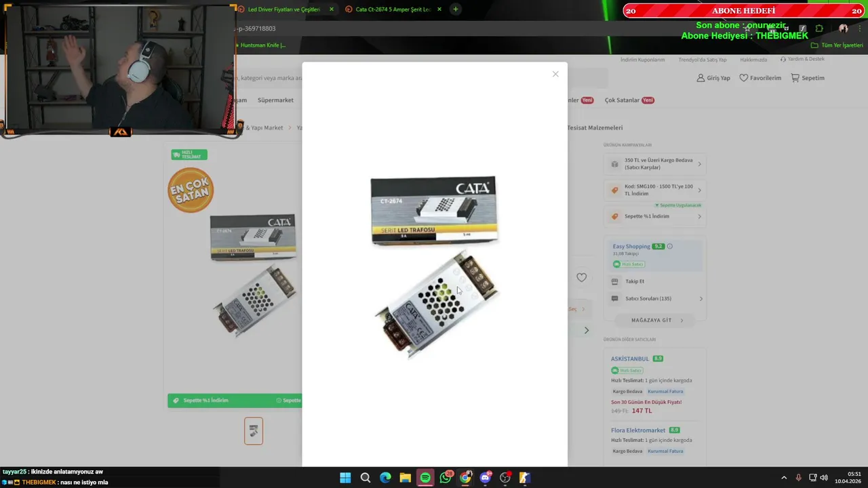This screenshot has width=868, height=488.
Task: Click Giriş Yap sign-in button
Action: (713, 78)
